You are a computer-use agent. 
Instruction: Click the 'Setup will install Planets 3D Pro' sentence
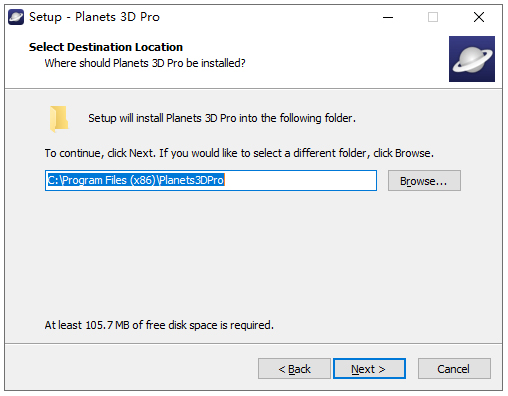[222, 118]
